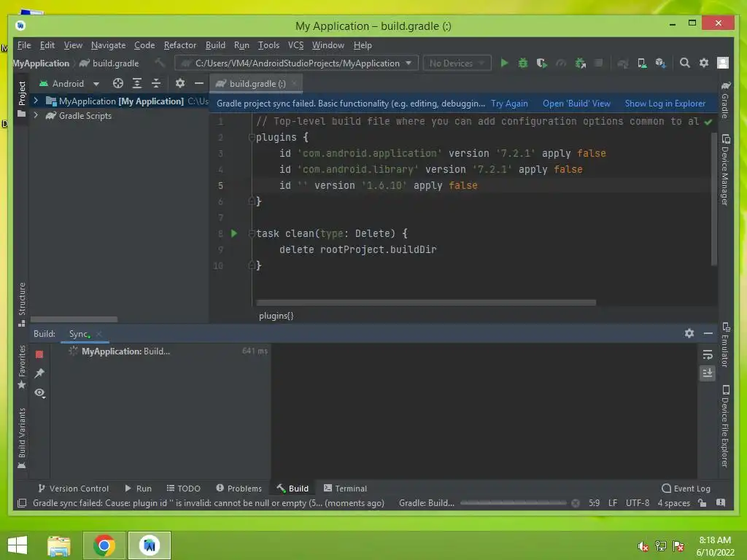Screen dimensions: 747x560
Task: Attach debugger to Android process icon
Action: (x=580, y=63)
